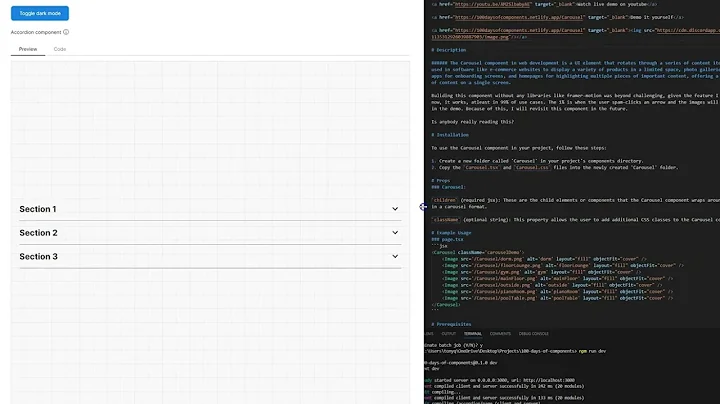Viewport: 720px width, 404px height.
Task: Open the DEBUG CONSOLE panel tab
Action: (x=534, y=334)
